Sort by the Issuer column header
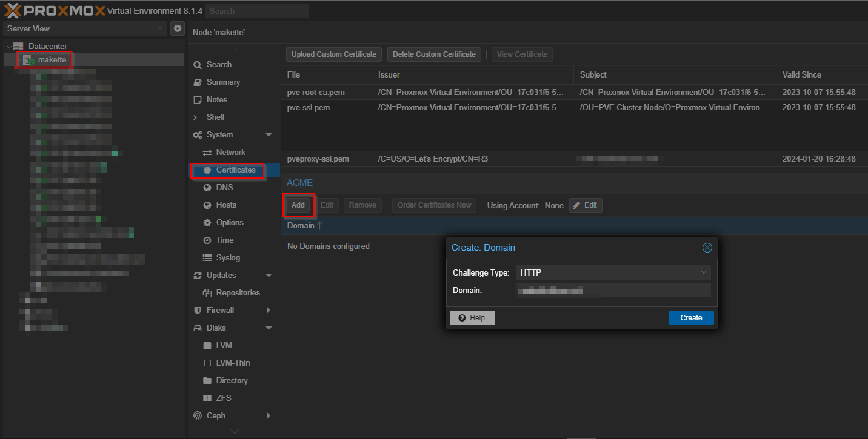This screenshot has height=439, width=868. click(x=472, y=75)
